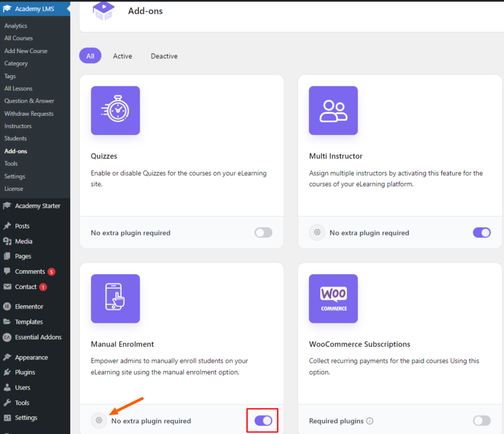504x434 pixels.
Task: Open Multi Instructor settings gear icon
Action: [317, 232]
